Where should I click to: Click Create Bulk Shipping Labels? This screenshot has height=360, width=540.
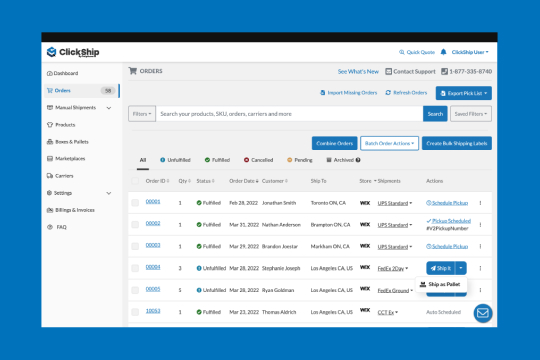click(x=457, y=143)
